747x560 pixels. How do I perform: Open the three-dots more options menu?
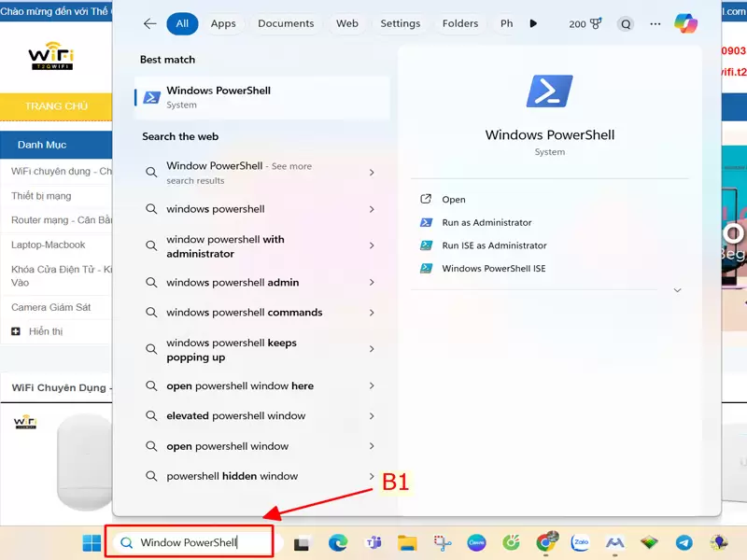pyautogui.click(x=655, y=23)
